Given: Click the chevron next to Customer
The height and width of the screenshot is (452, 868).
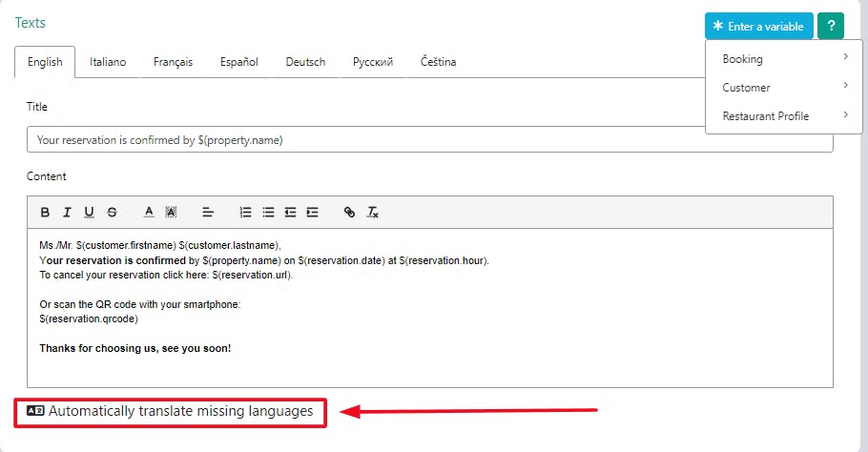Looking at the screenshot, I should [x=845, y=85].
